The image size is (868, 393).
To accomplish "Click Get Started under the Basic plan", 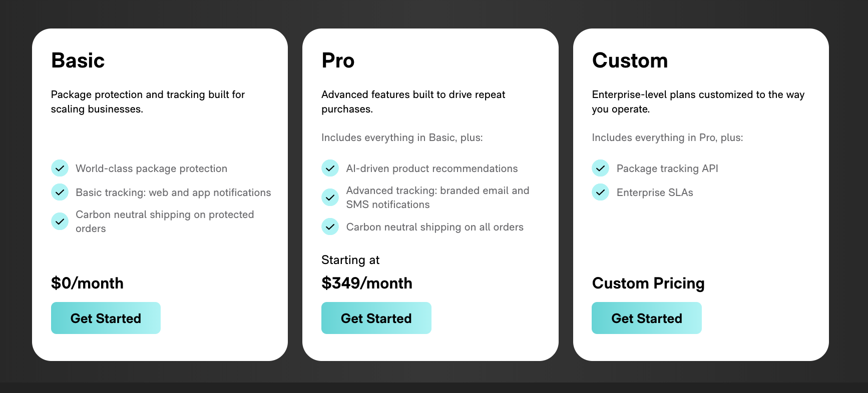I will [106, 318].
